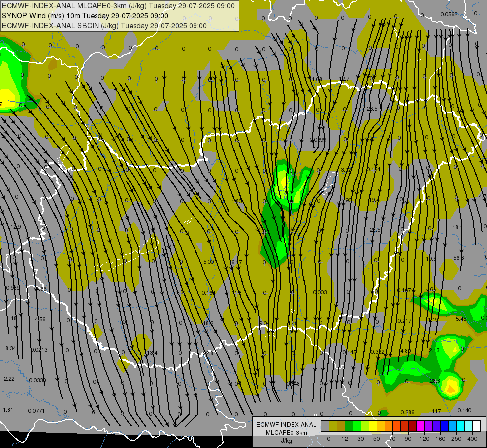Click the map value 56.6
Image resolution: width=487 pixels, height=448 pixels.
tap(459, 258)
